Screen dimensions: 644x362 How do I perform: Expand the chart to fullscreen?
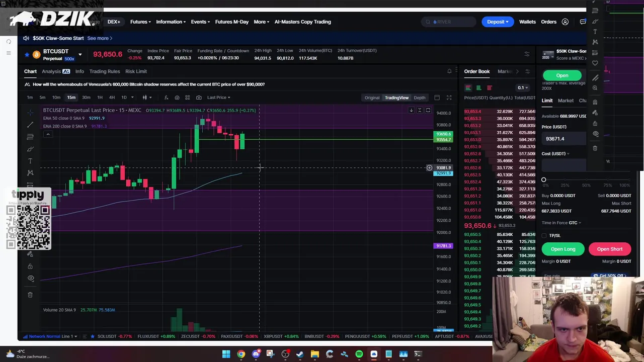(x=449, y=98)
